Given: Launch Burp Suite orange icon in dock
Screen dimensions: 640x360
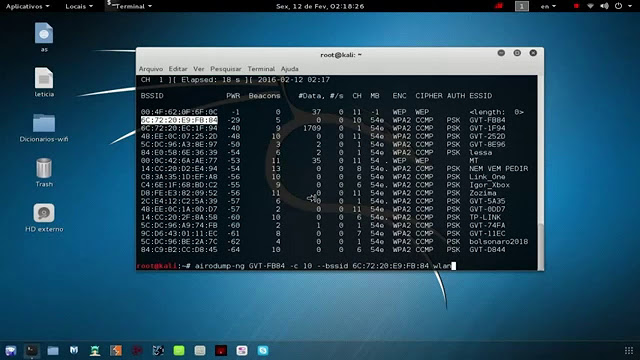Looking at the screenshot, I should tap(116, 351).
